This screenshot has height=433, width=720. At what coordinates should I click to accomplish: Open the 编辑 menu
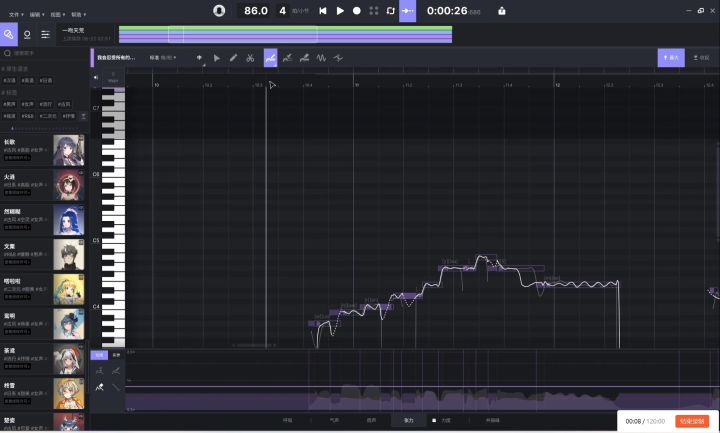(37, 15)
